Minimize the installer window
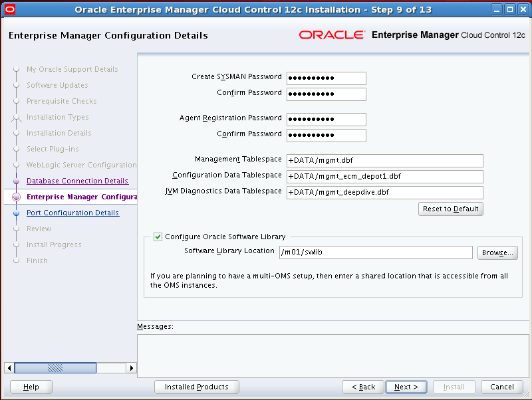 tap(497, 9)
